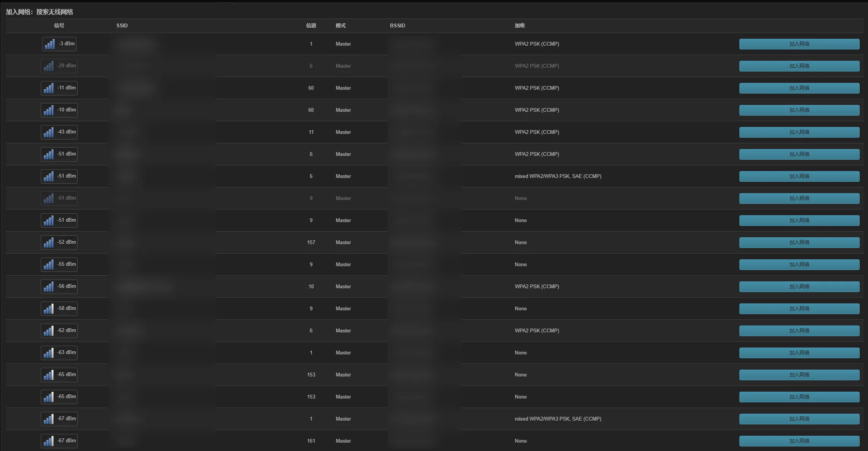Join the network with -3 dBm signal
The height and width of the screenshot is (451, 868).
click(799, 44)
